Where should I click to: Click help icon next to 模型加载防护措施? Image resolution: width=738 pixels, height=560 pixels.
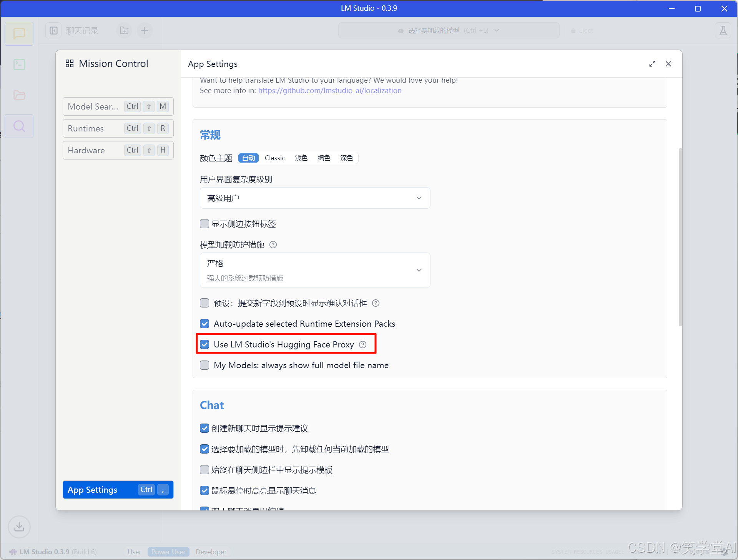[x=273, y=245]
